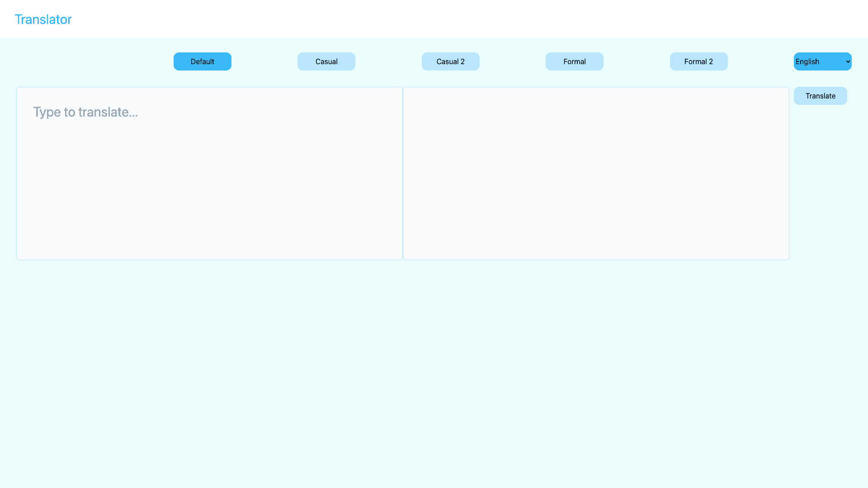Click the light-blue button between Casual and Formal
This screenshot has height=488, width=868.
(x=450, y=61)
